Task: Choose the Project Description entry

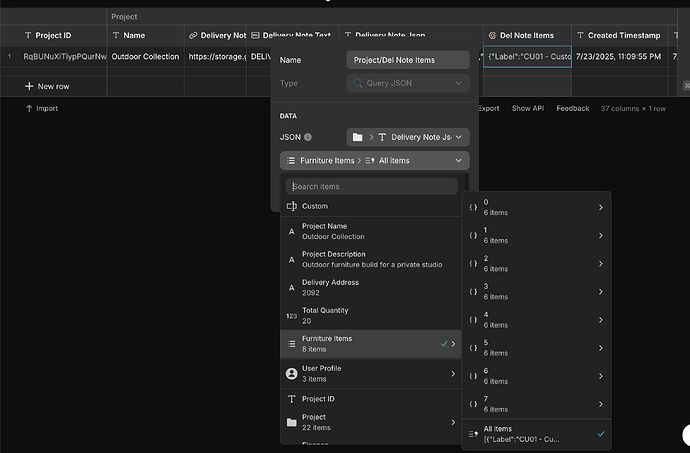Action: [371, 260]
